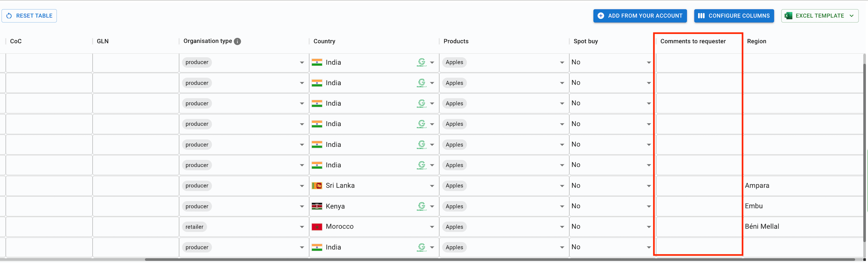Expand Products dropdown in the Morocco row

[562, 227]
